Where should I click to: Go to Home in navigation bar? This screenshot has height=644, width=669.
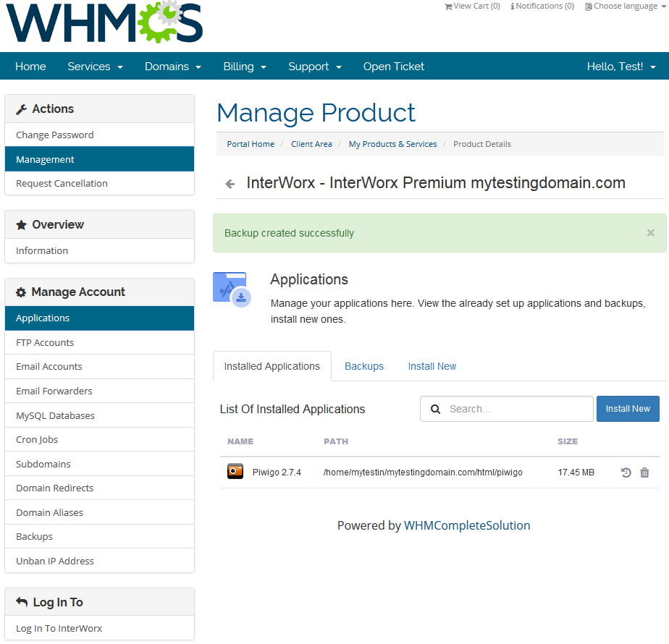[30, 67]
